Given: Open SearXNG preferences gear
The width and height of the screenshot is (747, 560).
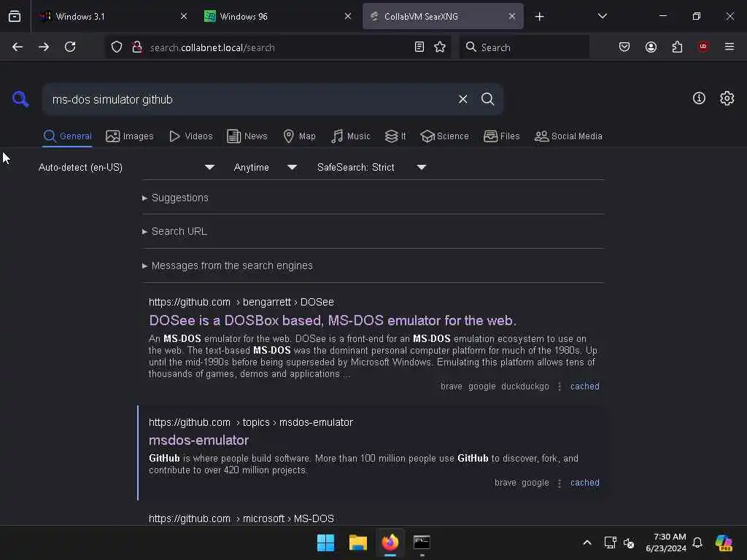Looking at the screenshot, I should click(x=727, y=98).
